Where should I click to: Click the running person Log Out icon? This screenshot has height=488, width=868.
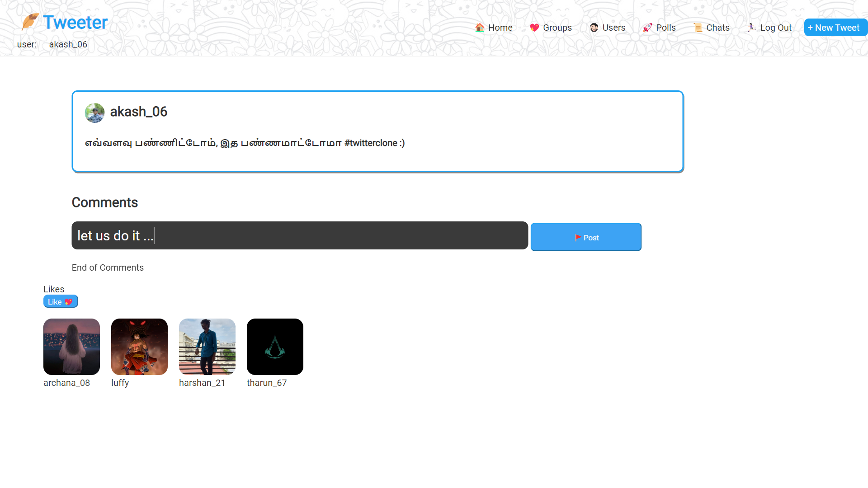[x=751, y=28]
